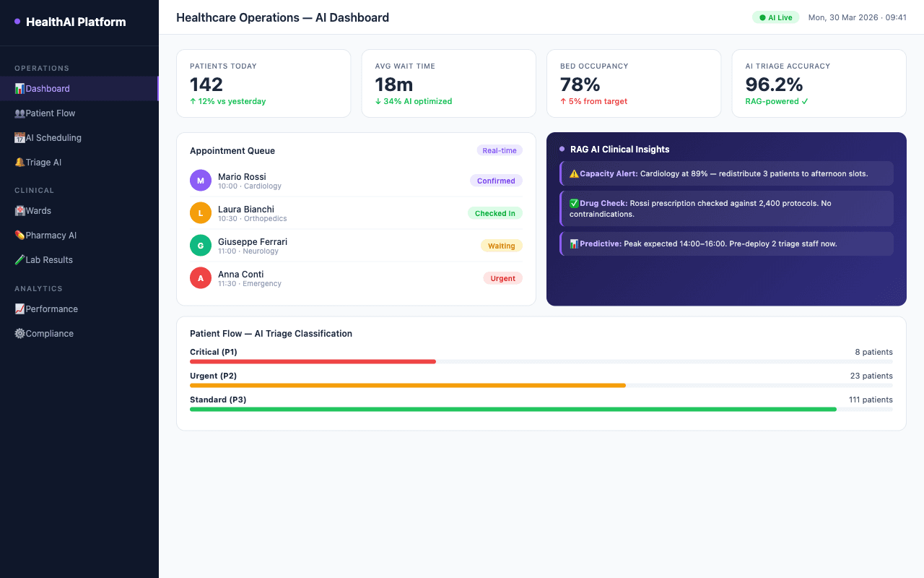Click Giuseppe Ferrari's avatar in the queue
Screen dimensions: 924x578
[x=200, y=245]
